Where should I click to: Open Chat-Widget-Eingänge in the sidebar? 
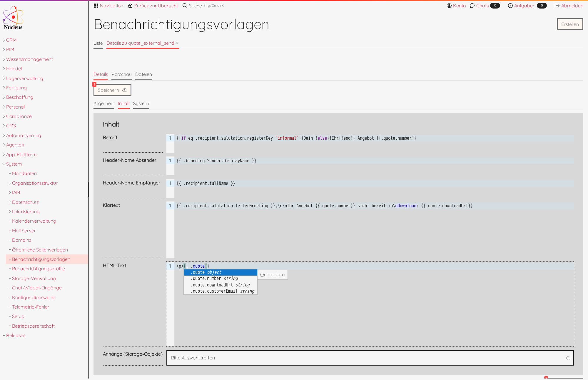pos(37,288)
